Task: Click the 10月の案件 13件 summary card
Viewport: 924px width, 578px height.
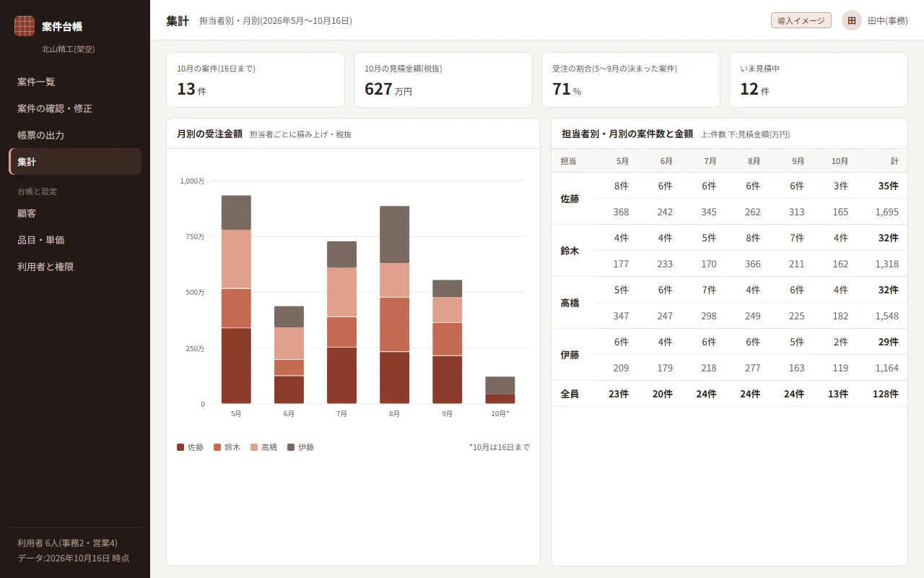Action: tap(256, 79)
